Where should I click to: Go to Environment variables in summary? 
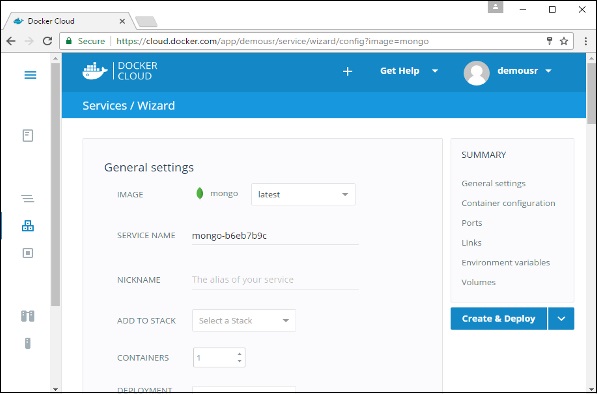pos(506,263)
